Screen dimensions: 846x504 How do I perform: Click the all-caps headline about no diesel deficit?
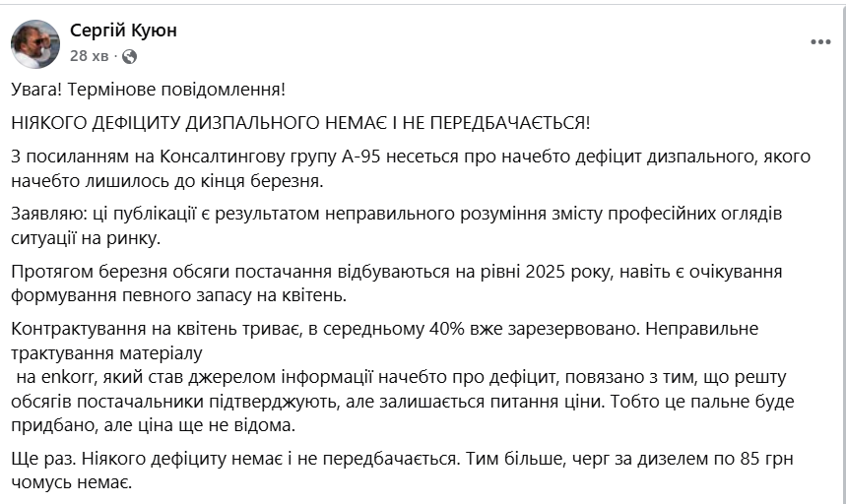pyautogui.click(x=301, y=123)
